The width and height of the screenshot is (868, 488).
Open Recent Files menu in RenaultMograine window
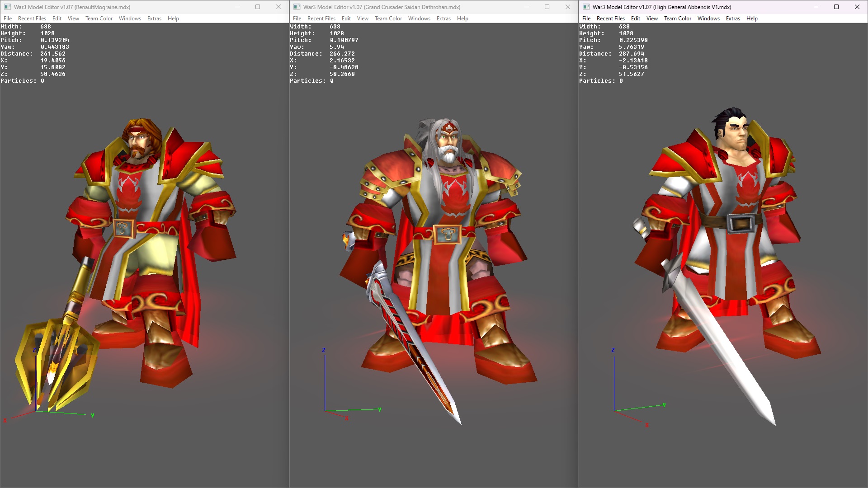32,19
